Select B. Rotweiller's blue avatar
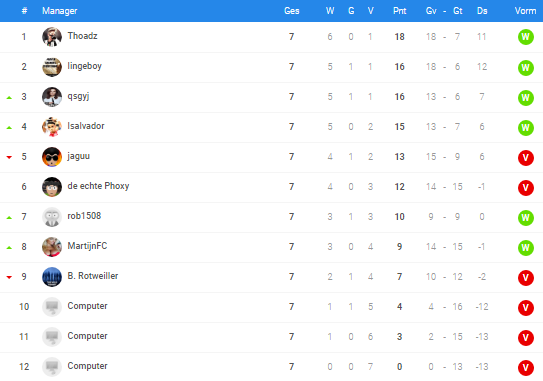Viewport: 543px width, 381px height. point(52,277)
